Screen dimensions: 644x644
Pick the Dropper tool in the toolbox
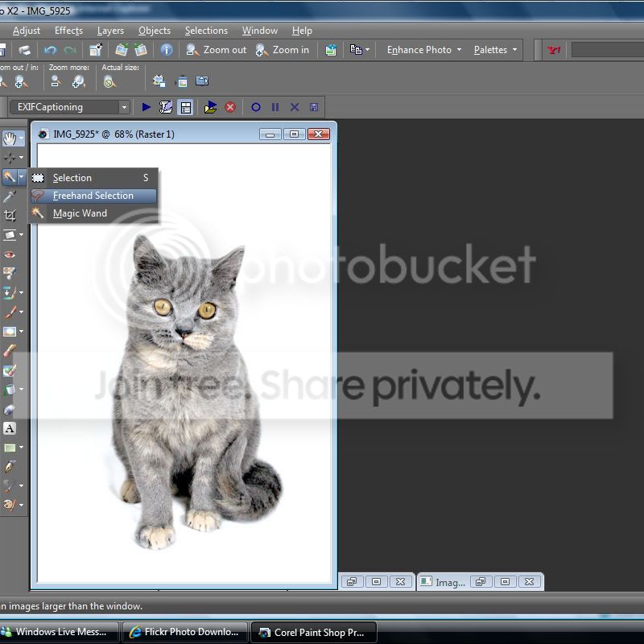coord(10,196)
